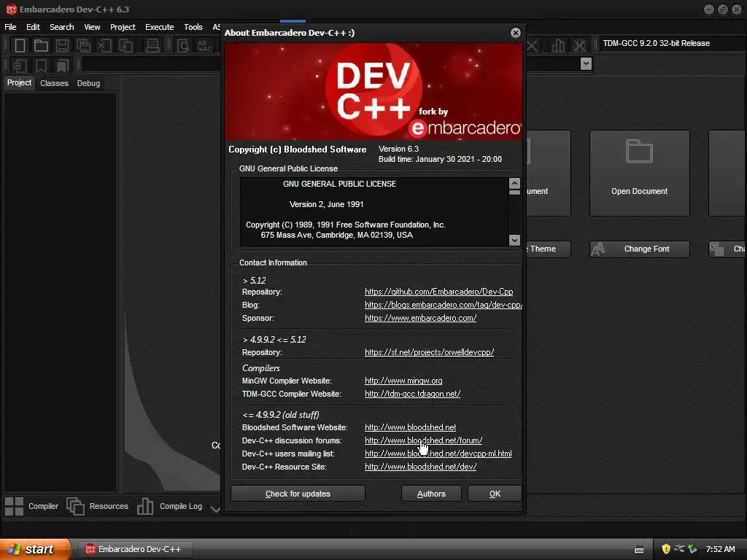Click the delete profiling information icon
The width and height of the screenshot is (747, 560).
(579, 46)
